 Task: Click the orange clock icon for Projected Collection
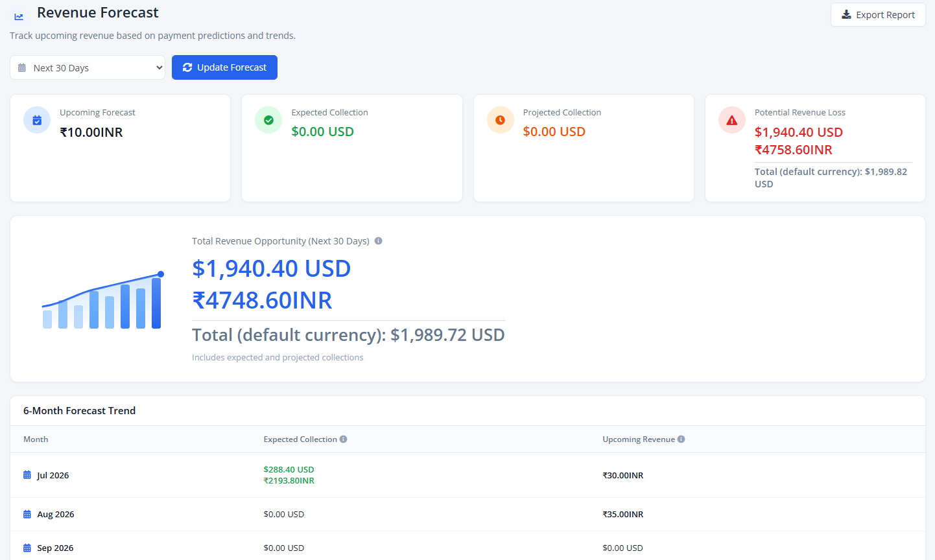(x=500, y=120)
